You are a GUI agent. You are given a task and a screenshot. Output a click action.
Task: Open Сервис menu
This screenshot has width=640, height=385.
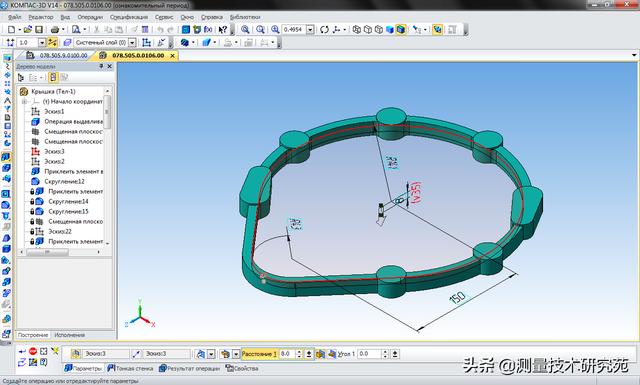[x=164, y=17]
